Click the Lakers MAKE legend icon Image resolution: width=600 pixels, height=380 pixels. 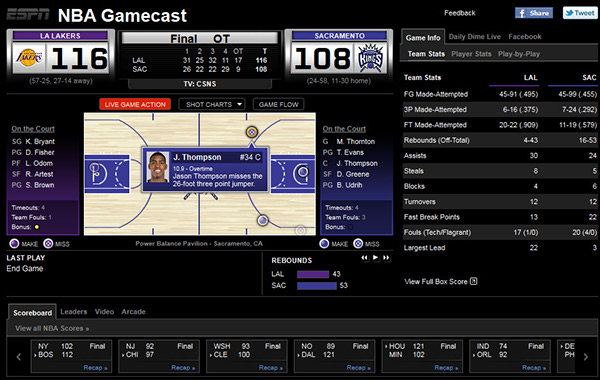tap(14, 244)
